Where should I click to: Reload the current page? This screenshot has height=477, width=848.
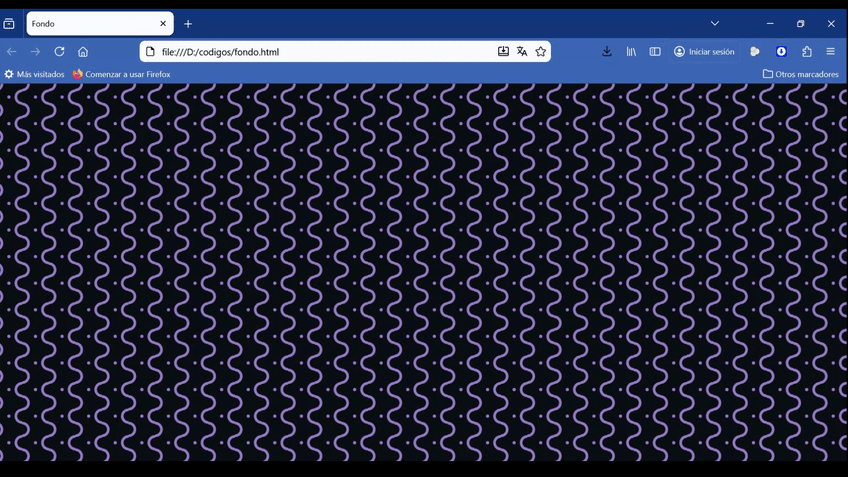coord(60,52)
